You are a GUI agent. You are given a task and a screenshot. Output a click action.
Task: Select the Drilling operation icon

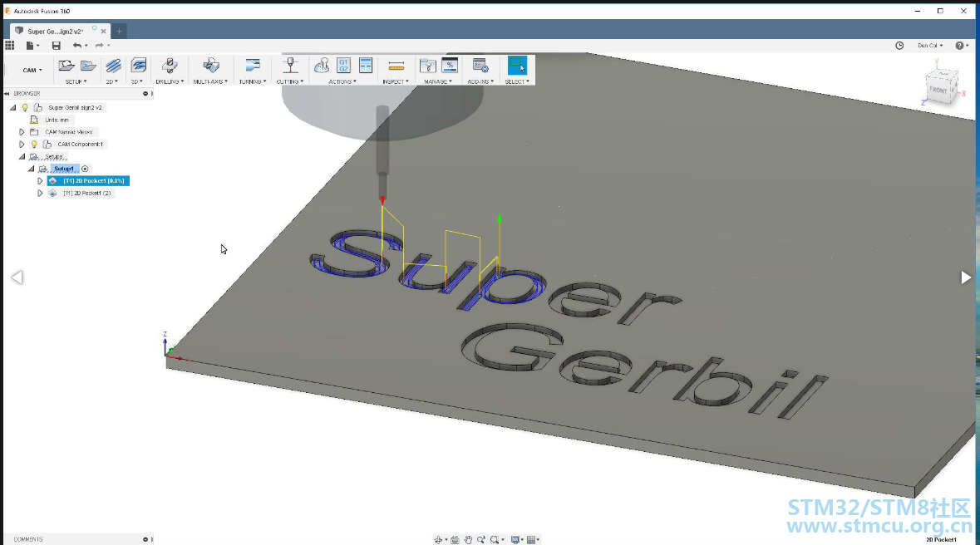tap(170, 65)
